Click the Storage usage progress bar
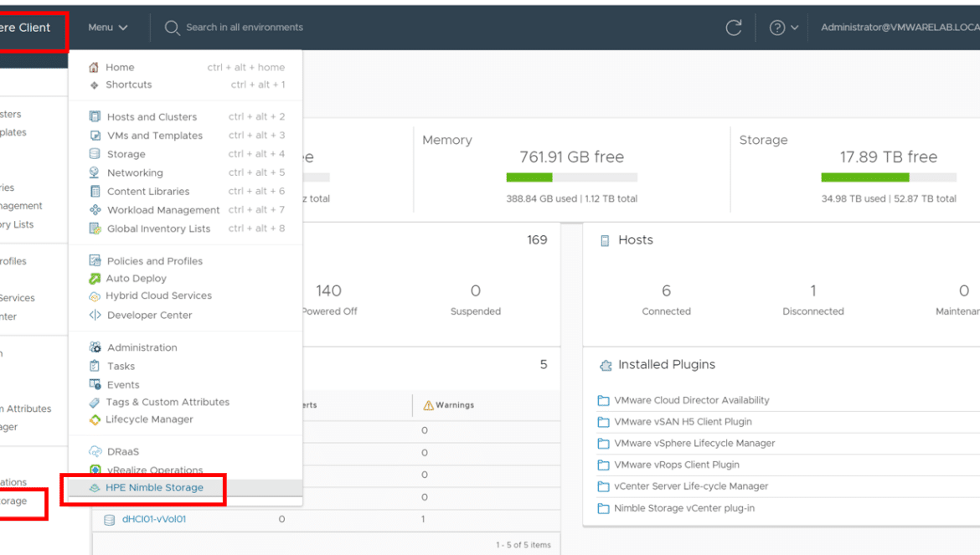This screenshot has width=980, height=555. coord(889,178)
